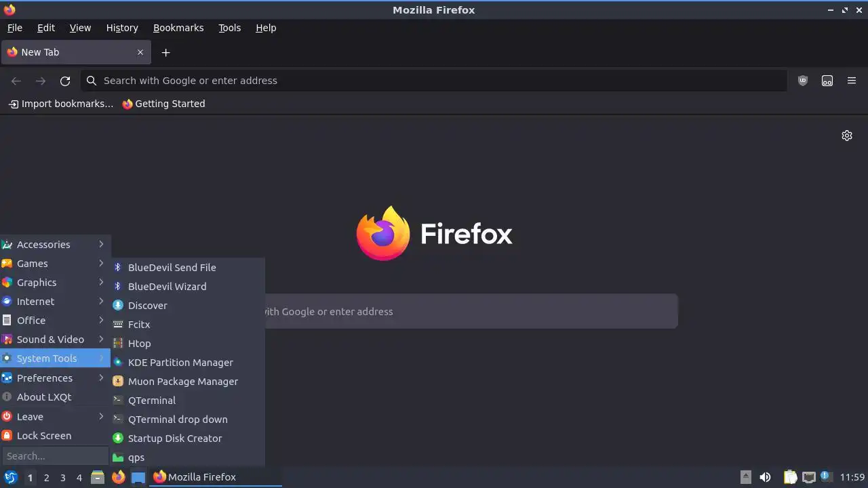Viewport: 868px width, 488px height.
Task: Switch to virtual desktop 2
Action: [46, 477]
